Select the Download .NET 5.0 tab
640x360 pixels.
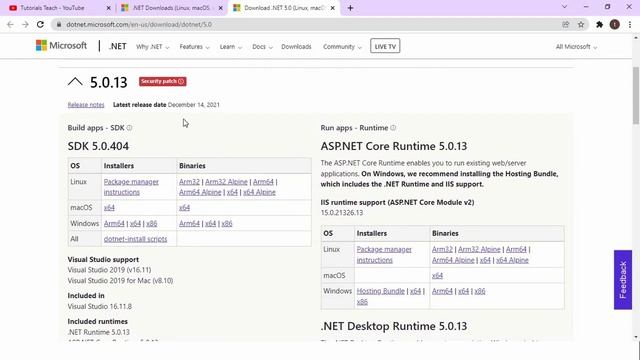pos(284,8)
